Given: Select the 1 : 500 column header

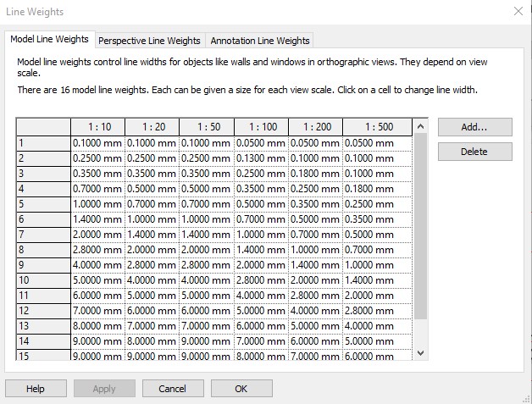Looking at the screenshot, I should pyautogui.click(x=378, y=127).
